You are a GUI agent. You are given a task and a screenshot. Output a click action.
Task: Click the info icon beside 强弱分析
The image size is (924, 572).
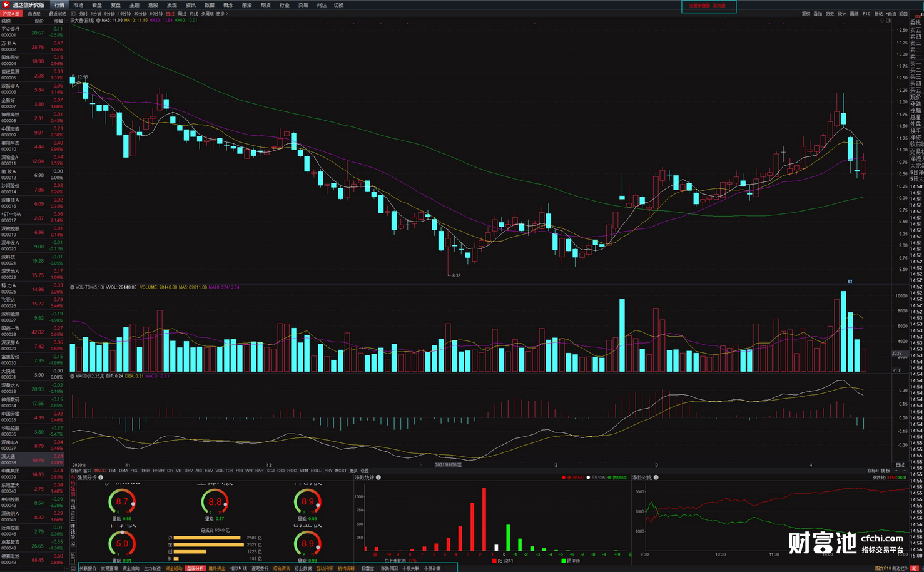101,478
